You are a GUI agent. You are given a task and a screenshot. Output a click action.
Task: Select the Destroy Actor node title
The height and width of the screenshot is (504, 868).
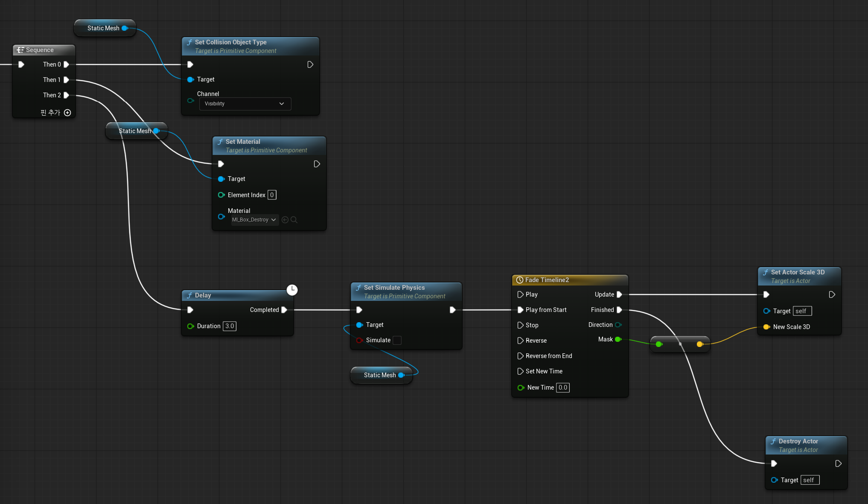(798, 441)
